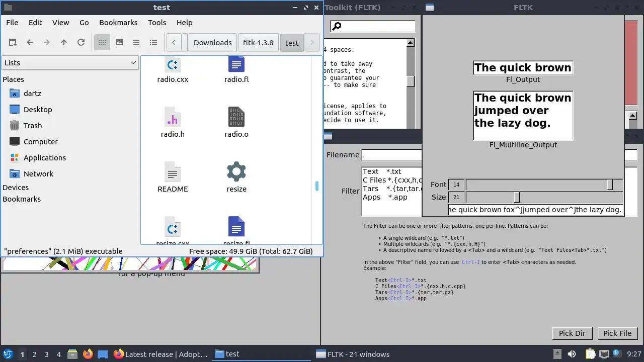644x362 pixels.
Task: Open the Edit menu
Action: (35, 23)
